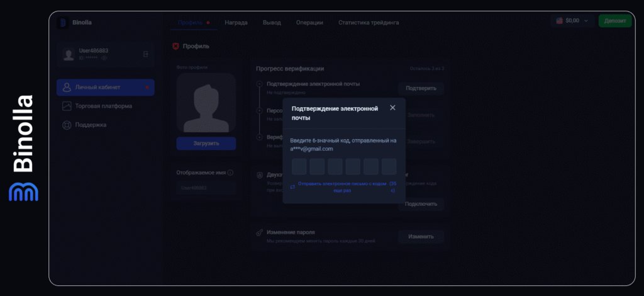Click the logout icon beside User486883
Viewport: 644px width, 296px height.
(x=146, y=55)
